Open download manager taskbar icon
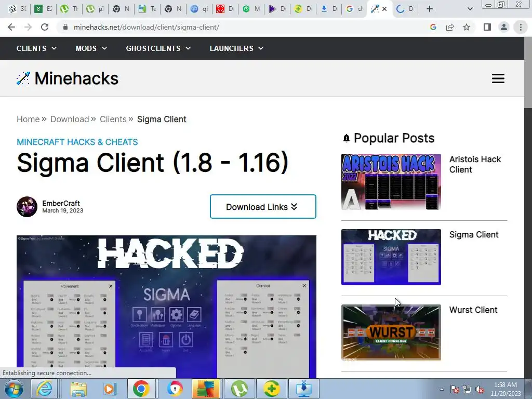 [x=303, y=389]
